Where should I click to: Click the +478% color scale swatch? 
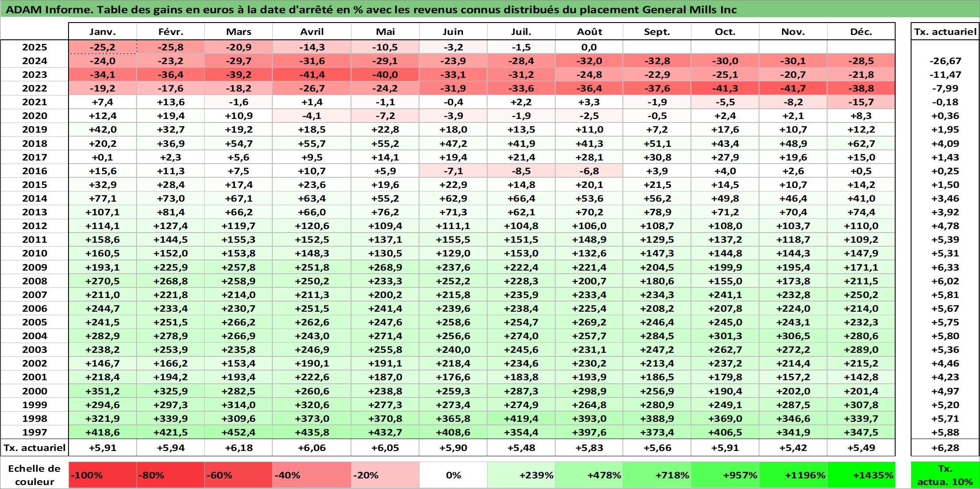pos(589,475)
